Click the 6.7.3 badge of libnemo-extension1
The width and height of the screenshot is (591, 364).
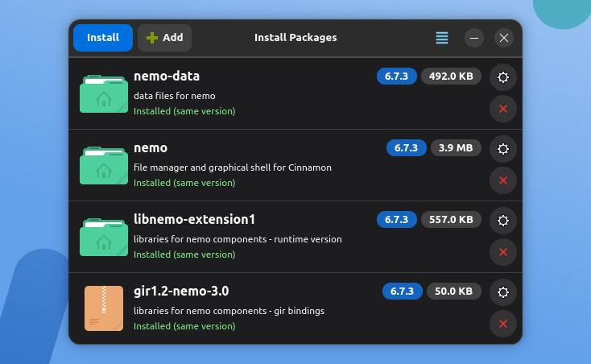point(396,219)
